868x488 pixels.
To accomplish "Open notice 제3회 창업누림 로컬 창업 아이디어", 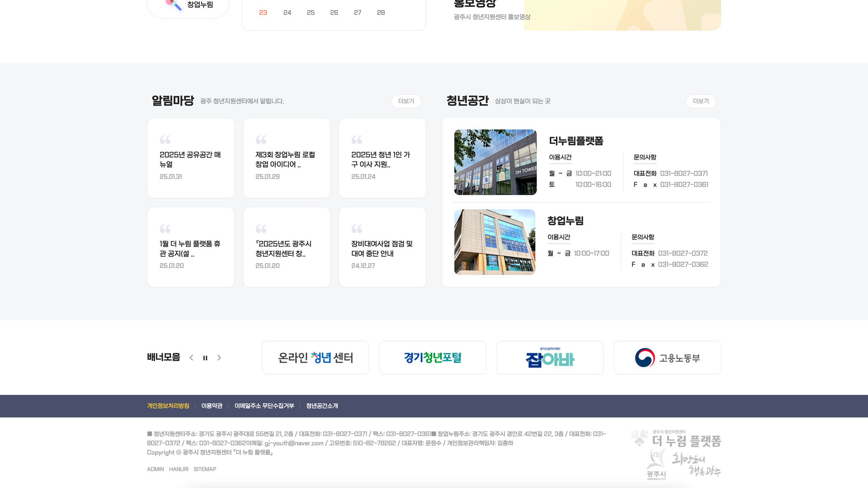I will 287,158.
